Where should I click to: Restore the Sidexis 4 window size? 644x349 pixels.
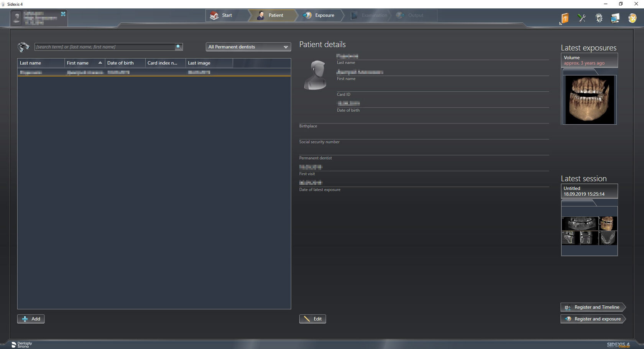[621, 4]
